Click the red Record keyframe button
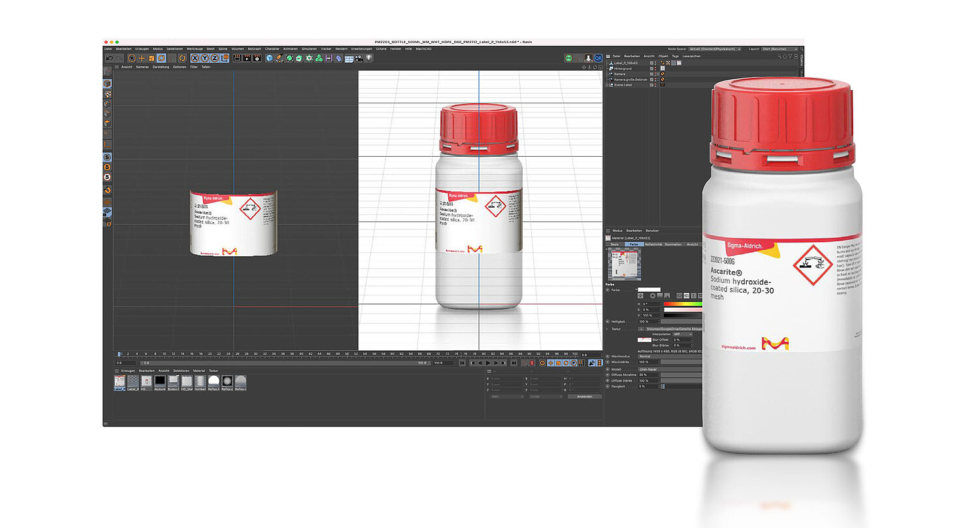This screenshot has height=528, width=980. 532,363
